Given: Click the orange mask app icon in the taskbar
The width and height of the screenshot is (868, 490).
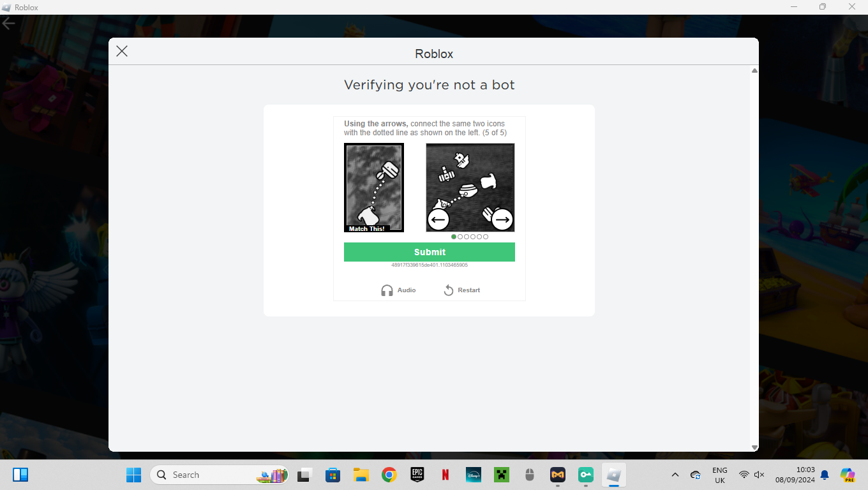Looking at the screenshot, I should pyautogui.click(x=558, y=475).
